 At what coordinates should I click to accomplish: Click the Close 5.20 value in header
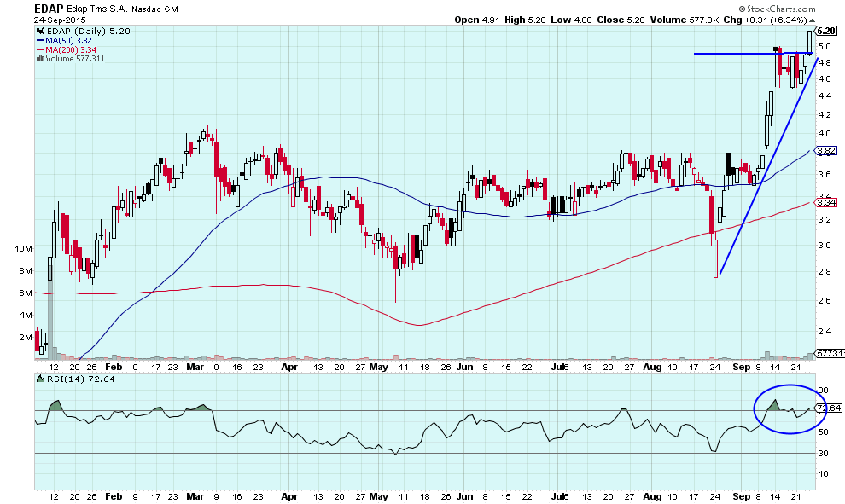(621, 20)
